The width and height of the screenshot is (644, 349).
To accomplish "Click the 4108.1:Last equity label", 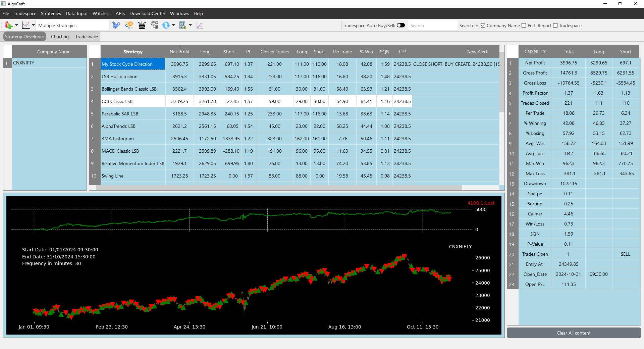I will point(481,203).
